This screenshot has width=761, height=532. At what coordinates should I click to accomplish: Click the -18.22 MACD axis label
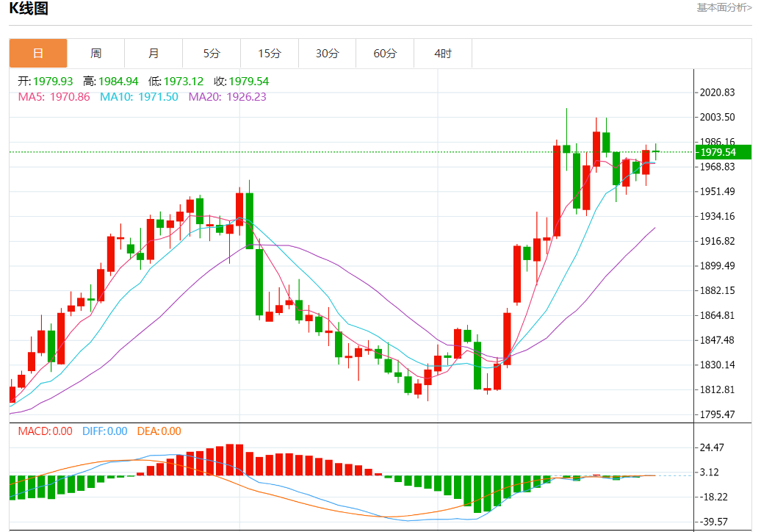713,497
